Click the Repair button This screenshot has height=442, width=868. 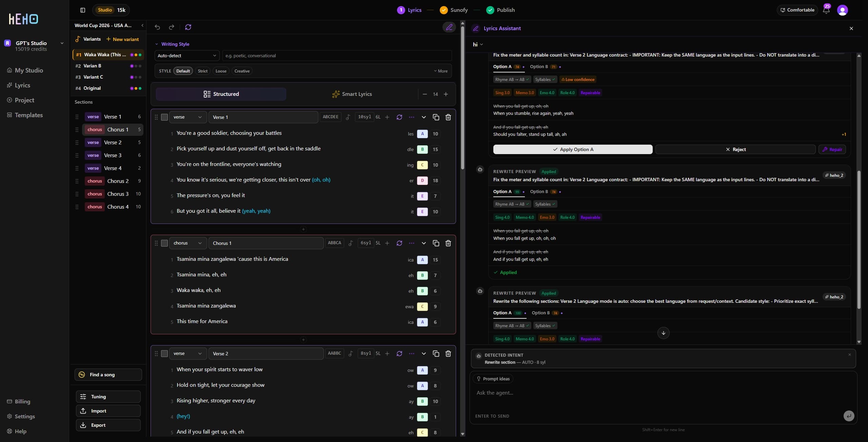point(832,149)
